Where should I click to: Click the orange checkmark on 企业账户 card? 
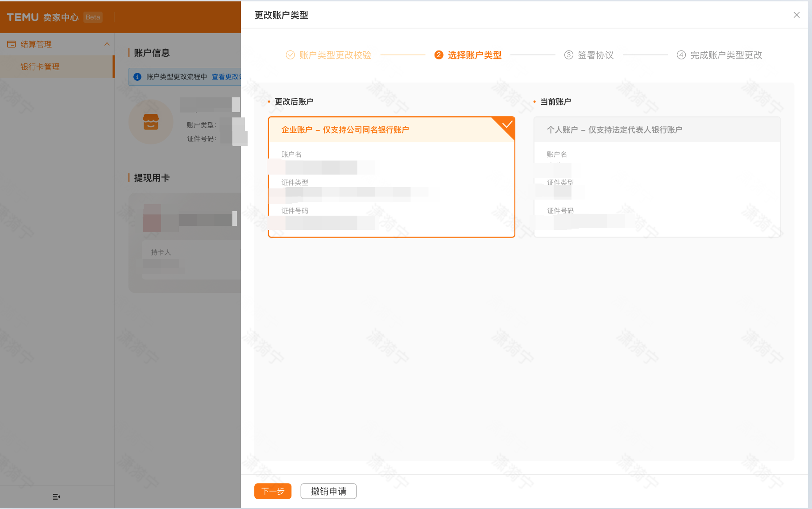click(x=508, y=124)
